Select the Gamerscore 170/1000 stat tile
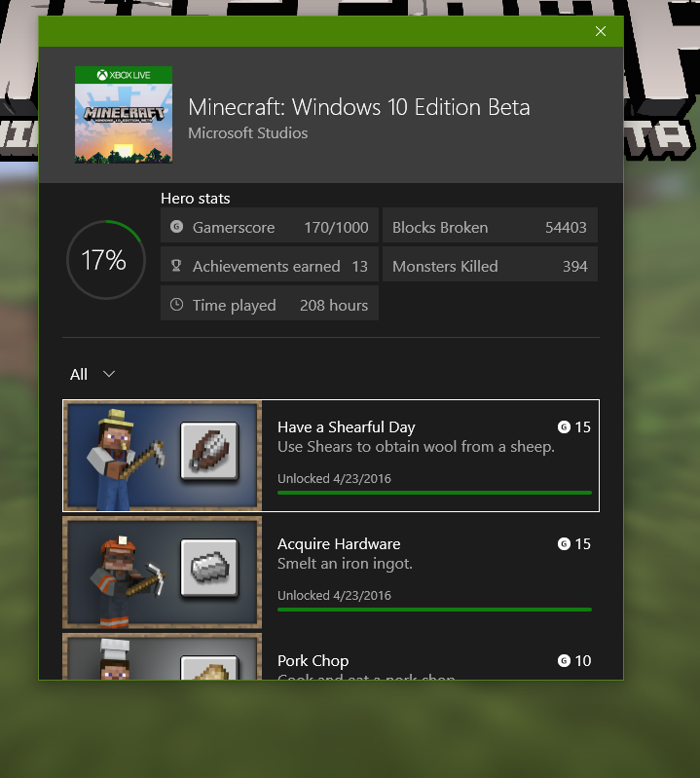 [x=270, y=227]
